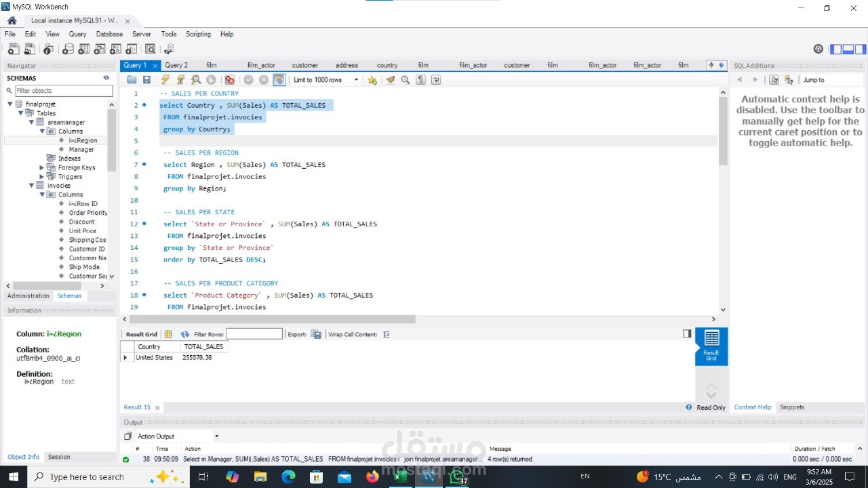Open the Query menu
This screenshot has height=488, width=868.
[x=77, y=34]
